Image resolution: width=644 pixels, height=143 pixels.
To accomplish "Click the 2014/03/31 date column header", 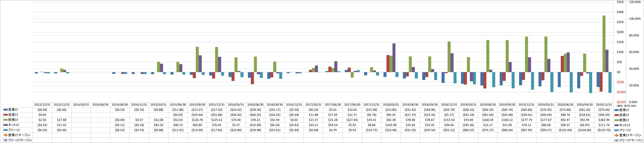I will click(81, 105).
